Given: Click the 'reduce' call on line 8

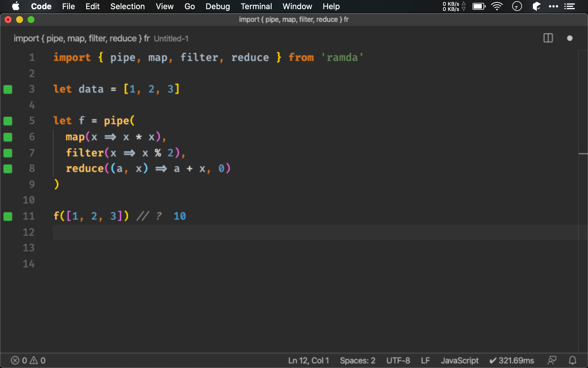Looking at the screenshot, I should coord(85,168).
